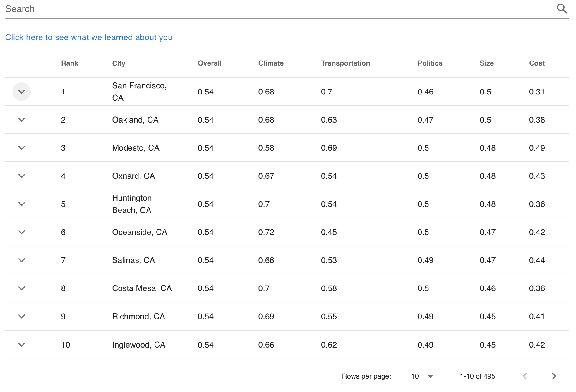Viewport: 576px width, 392px height.
Task: Expand the Oxnard, CA row
Action: tap(22, 176)
